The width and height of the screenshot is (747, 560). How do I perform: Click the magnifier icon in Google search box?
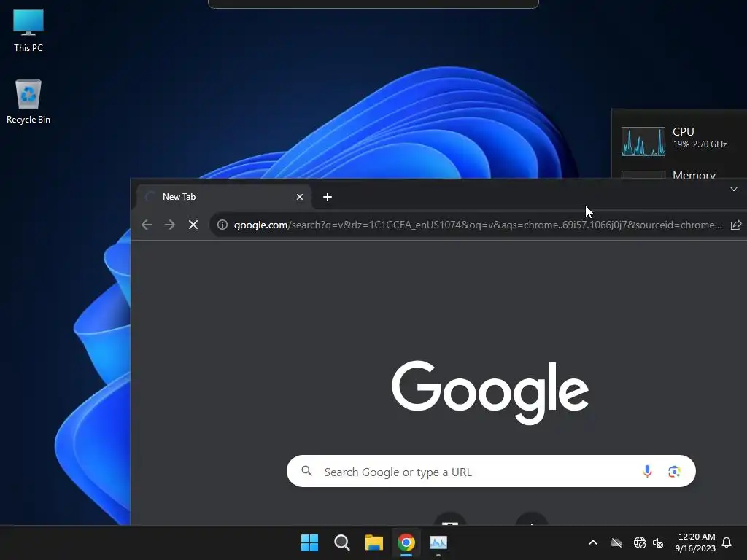(x=307, y=472)
